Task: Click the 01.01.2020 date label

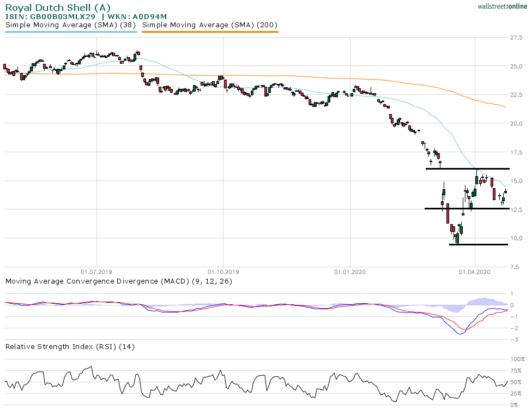Action: (349, 270)
